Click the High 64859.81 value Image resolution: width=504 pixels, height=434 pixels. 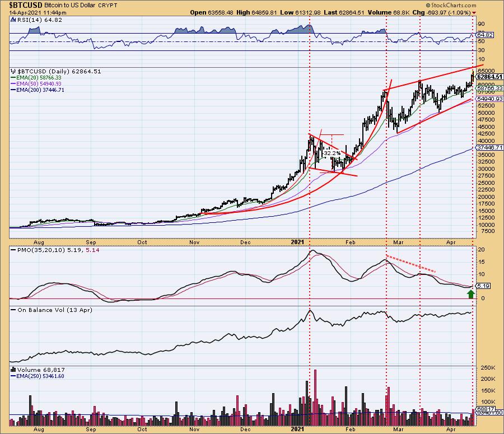pyautogui.click(x=256, y=12)
